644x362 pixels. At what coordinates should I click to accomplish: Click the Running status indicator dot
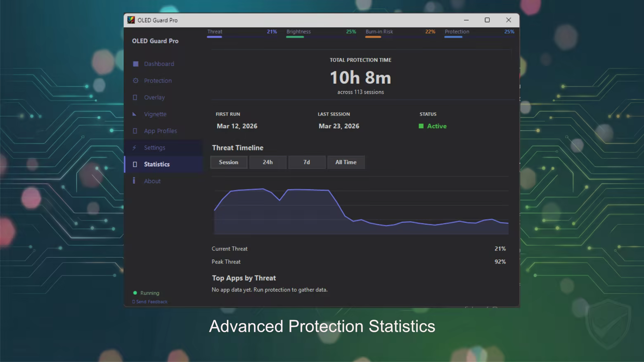(135, 293)
